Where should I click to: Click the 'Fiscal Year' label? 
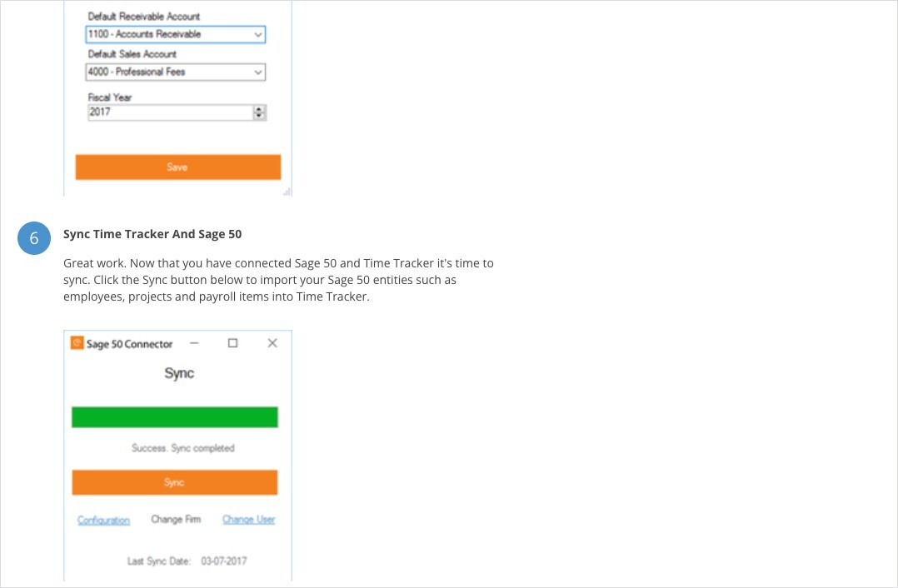(110, 98)
